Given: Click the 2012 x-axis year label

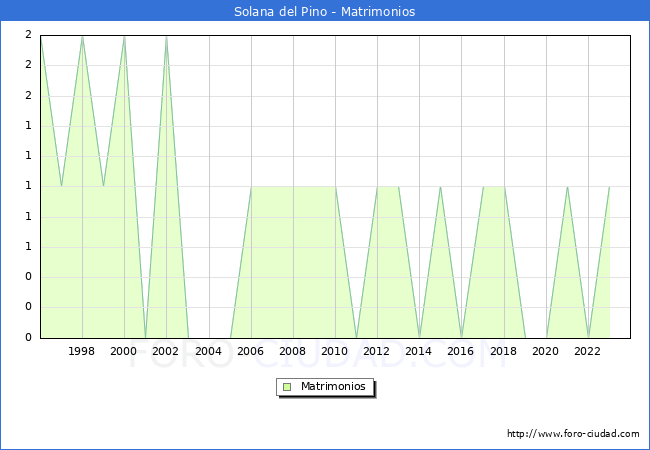Looking at the screenshot, I should [377, 352].
